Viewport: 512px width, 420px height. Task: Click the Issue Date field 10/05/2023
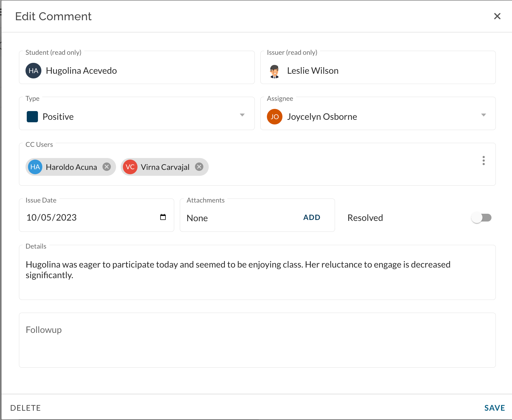(96, 215)
